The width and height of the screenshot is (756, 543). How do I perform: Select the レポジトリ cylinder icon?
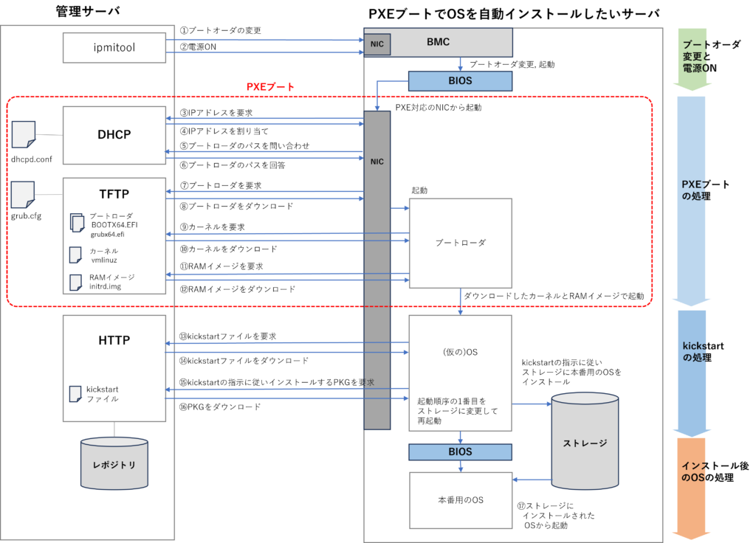114,464
